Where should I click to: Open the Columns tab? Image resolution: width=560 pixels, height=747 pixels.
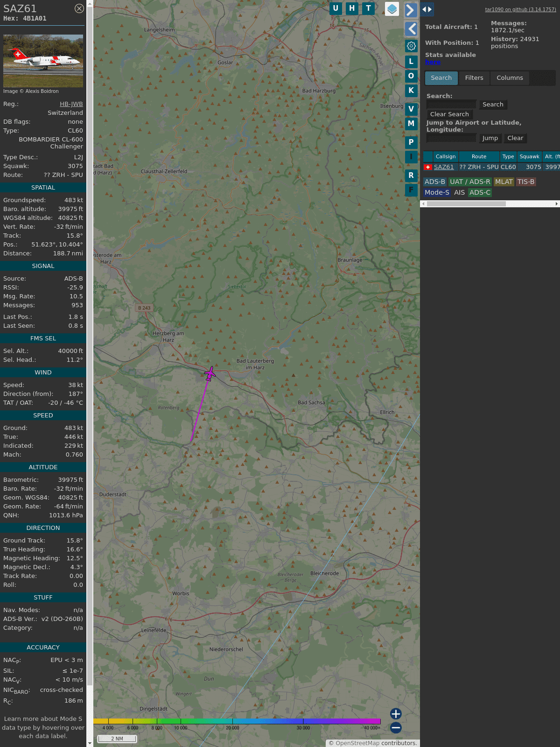[x=509, y=78]
